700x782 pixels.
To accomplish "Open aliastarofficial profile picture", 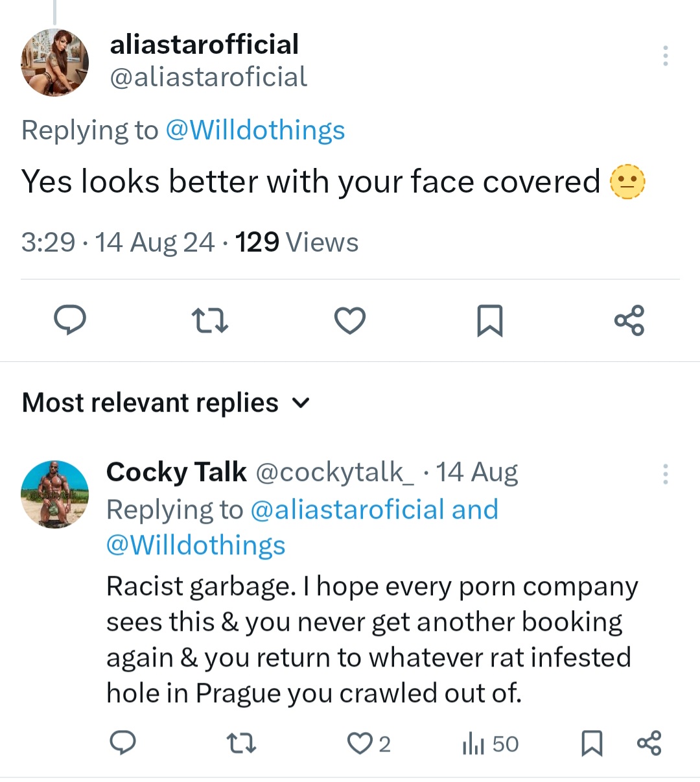I will pos(55,62).
